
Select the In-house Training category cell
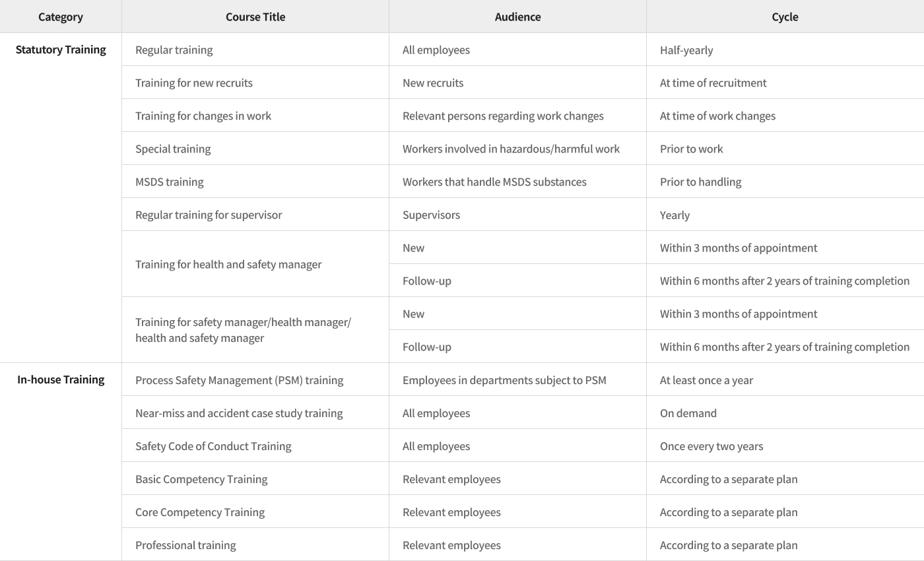(x=61, y=380)
